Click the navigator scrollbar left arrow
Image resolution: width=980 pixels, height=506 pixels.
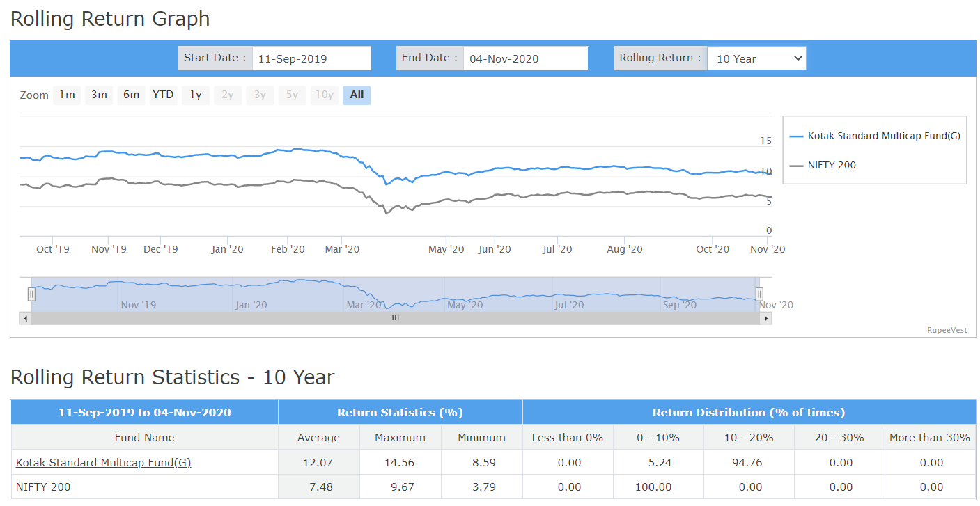click(x=26, y=318)
